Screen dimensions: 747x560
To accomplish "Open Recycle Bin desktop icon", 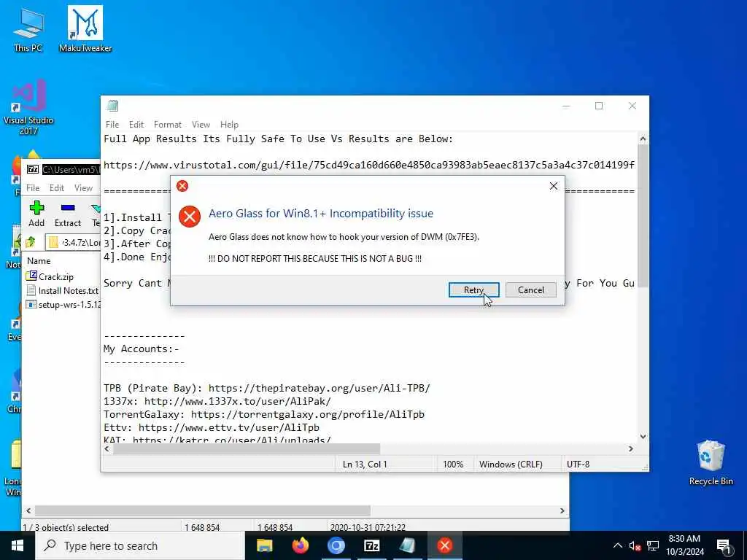I will pyautogui.click(x=711, y=463).
